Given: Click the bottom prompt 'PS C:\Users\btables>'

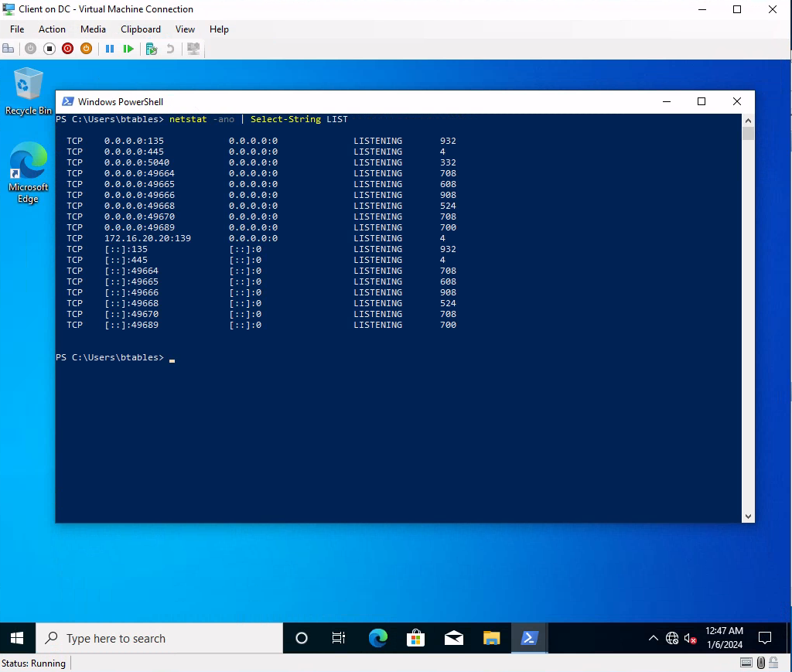Looking at the screenshot, I should (110, 357).
